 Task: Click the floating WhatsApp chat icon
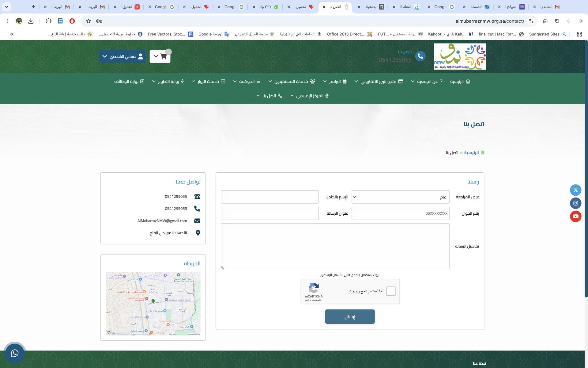click(15, 353)
